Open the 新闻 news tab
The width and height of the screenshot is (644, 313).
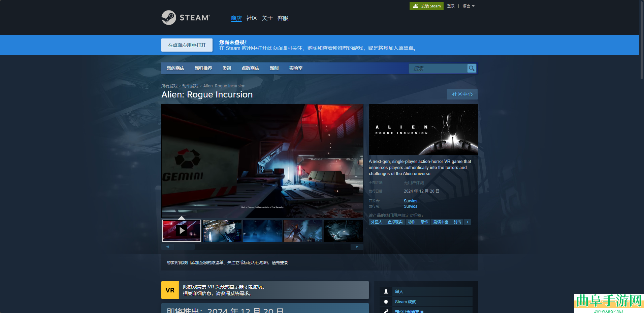click(x=274, y=68)
